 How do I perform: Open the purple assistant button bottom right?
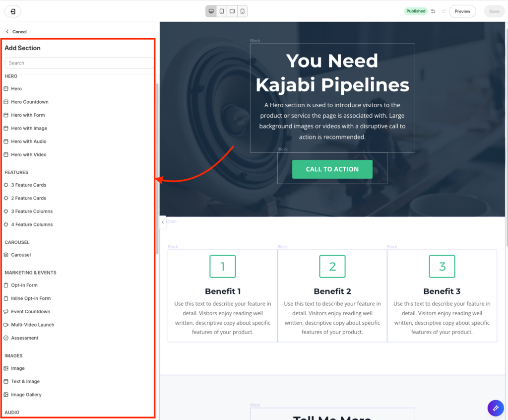(x=496, y=408)
